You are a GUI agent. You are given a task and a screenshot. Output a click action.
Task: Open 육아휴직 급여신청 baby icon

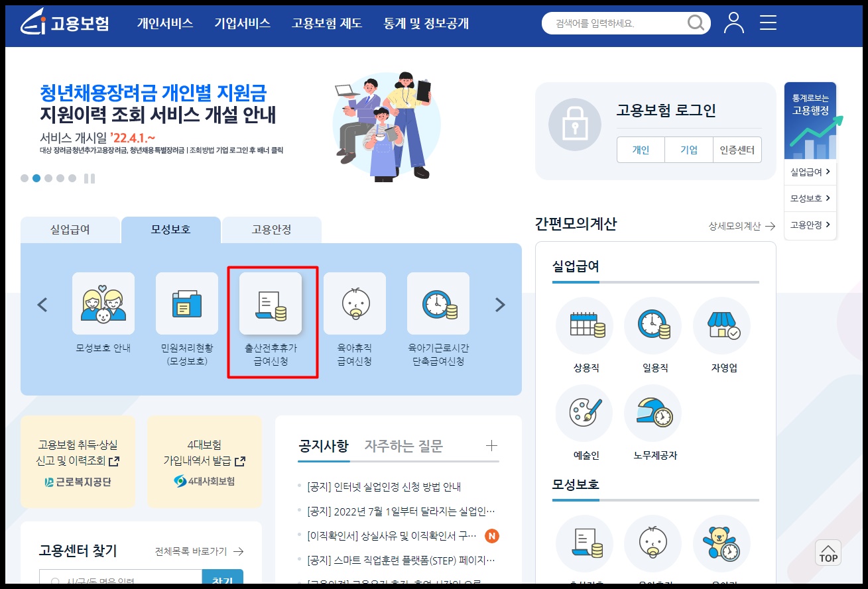(355, 303)
